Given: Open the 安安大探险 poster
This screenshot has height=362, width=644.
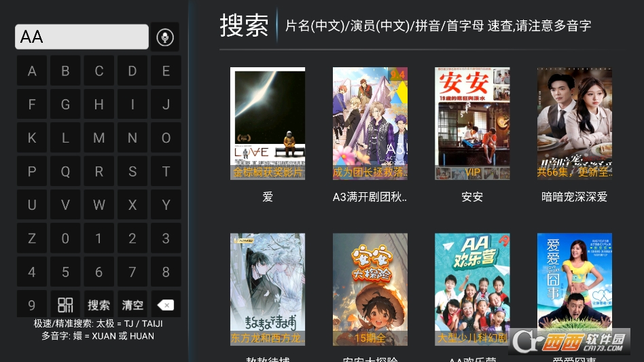Looking at the screenshot, I should click(x=370, y=289).
